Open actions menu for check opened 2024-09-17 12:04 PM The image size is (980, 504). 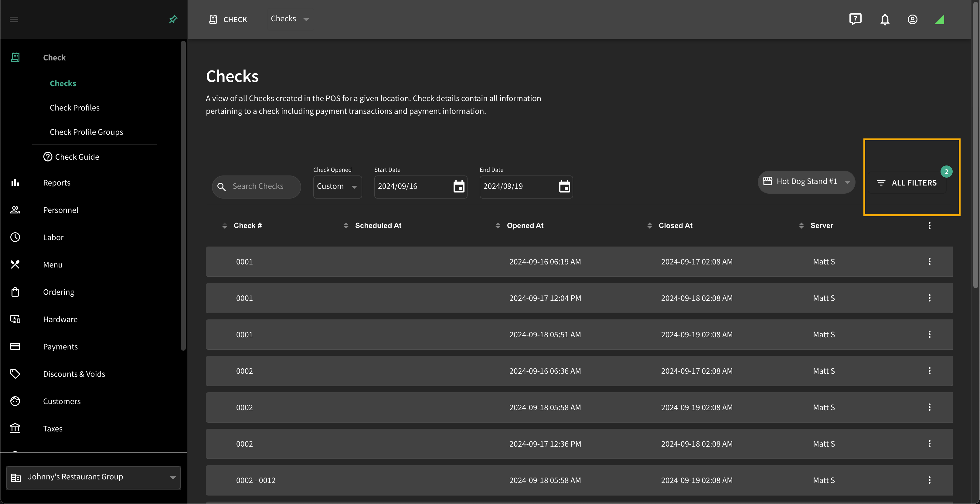929,298
